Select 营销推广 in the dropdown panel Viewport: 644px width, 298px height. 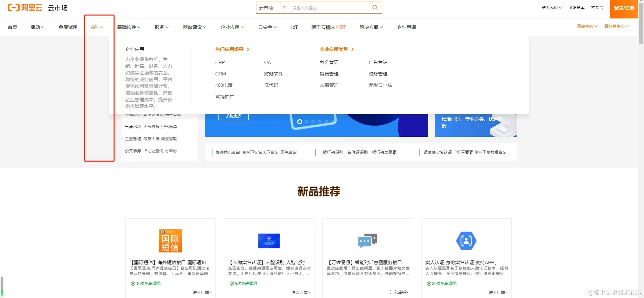click(x=225, y=97)
